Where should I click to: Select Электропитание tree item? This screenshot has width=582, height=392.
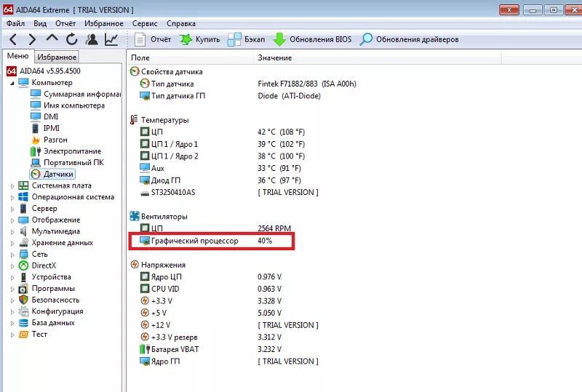(65, 151)
